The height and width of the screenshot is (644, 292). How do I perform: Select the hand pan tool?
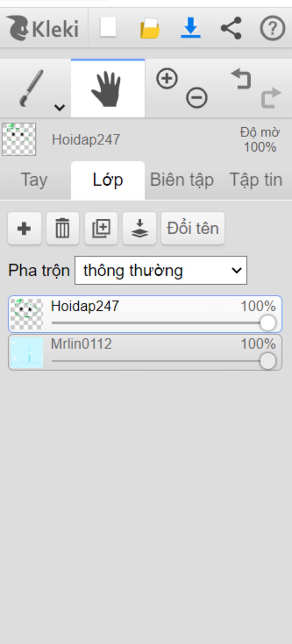point(108,89)
